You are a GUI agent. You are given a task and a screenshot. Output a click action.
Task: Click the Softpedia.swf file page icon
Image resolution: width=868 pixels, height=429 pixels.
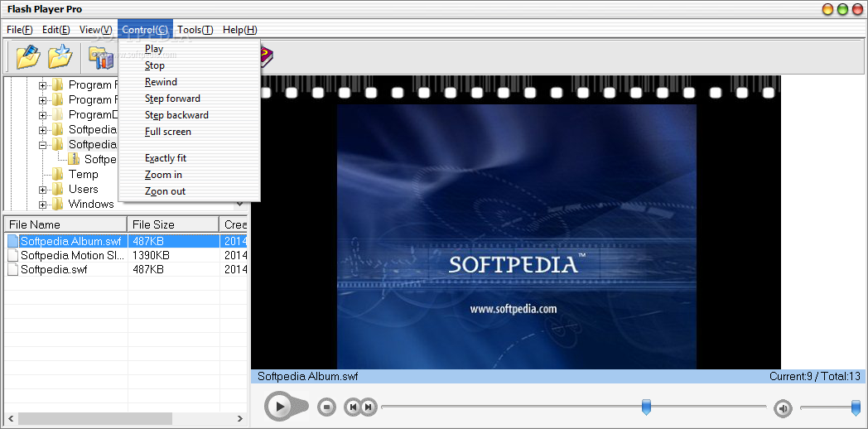12,270
